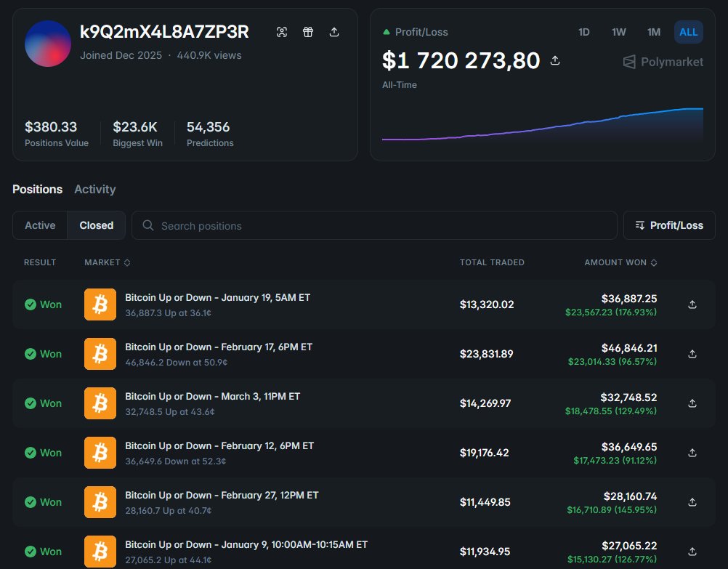Open Bitcoin Up or Down January 19 market

217,297
